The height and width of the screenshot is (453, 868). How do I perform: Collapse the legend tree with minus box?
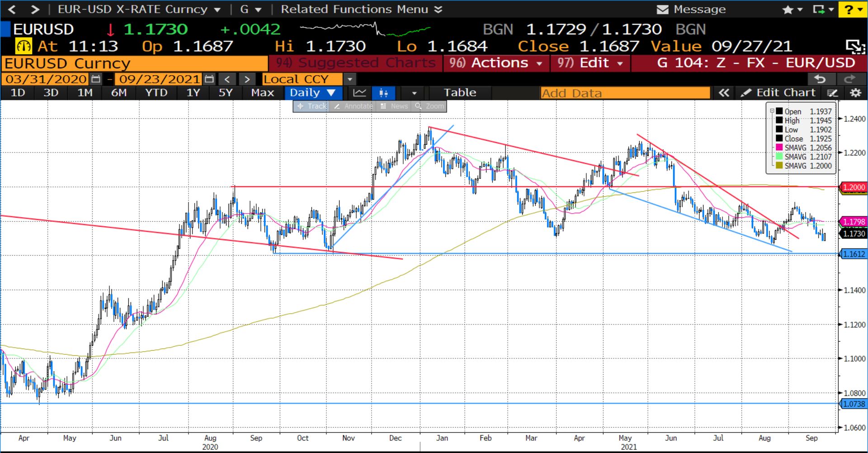click(x=772, y=111)
